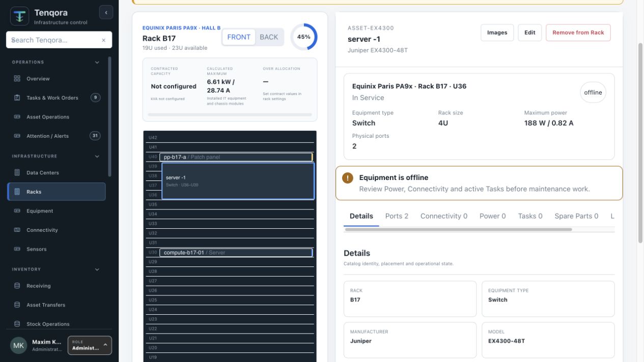Collapse the sidebar with chevron button

pyautogui.click(x=106, y=12)
